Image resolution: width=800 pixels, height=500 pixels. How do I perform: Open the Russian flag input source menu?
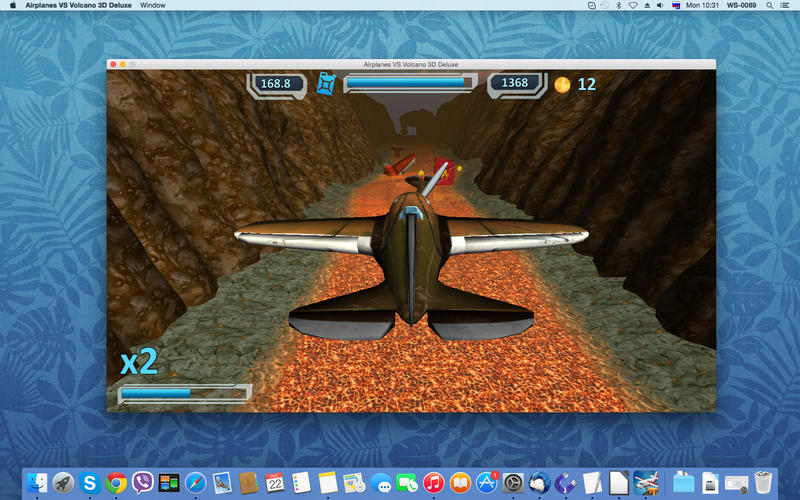click(676, 5)
